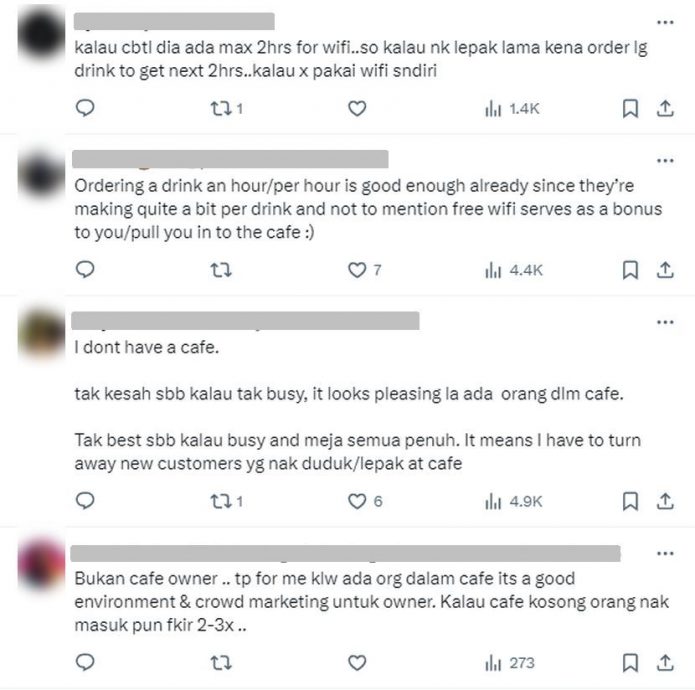Open profile picture of 'Ordering a drink' poster

coord(41,175)
